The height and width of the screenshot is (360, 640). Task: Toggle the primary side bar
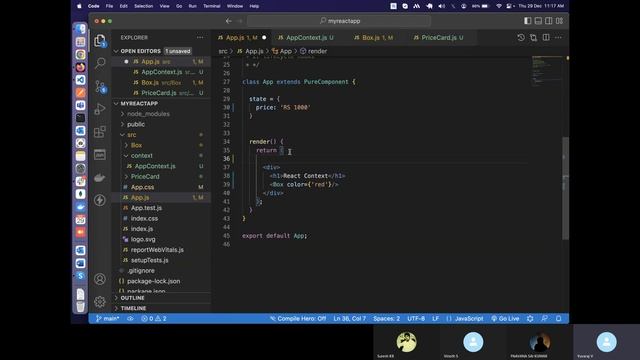pos(528,21)
